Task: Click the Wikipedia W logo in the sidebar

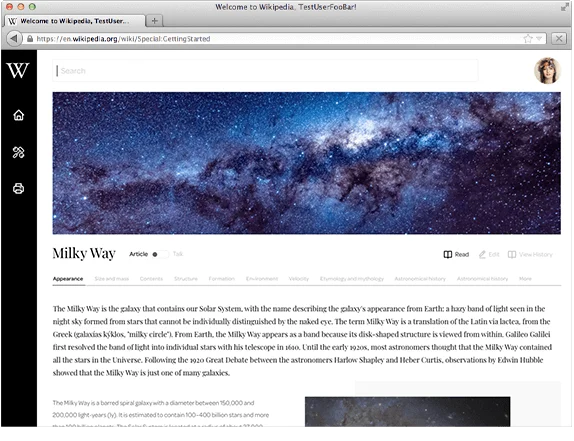Action: (x=18, y=70)
